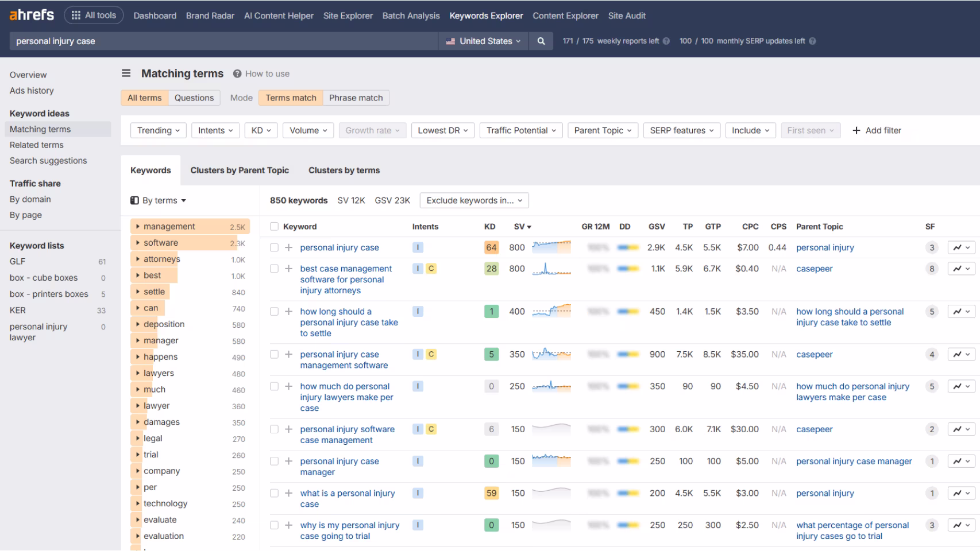This screenshot has height=551, width=980.
Task: Expand the management term group
Action: (138, 227)
